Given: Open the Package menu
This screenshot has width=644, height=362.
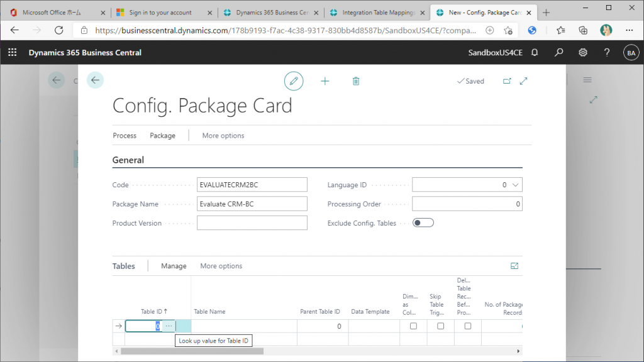Looking at the screenshot, I should pyautogui.click(x=162, y=136).
